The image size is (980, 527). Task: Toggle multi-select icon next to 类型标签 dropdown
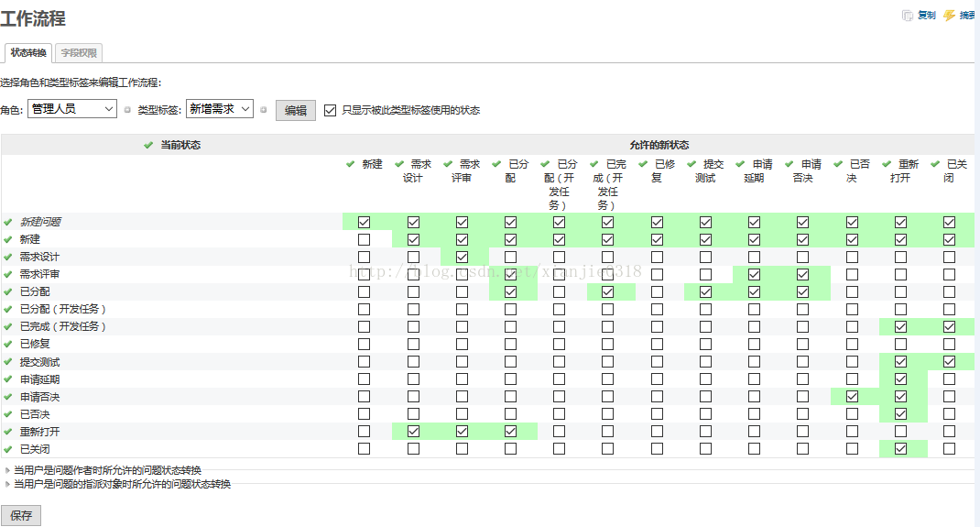[264, 110]
